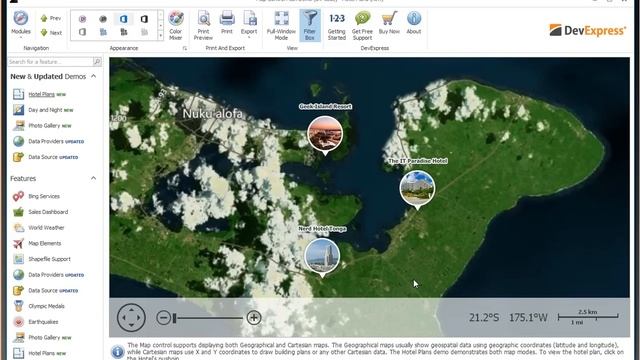
Task: Toggle the Filter Box
Action: coord(310,25)
